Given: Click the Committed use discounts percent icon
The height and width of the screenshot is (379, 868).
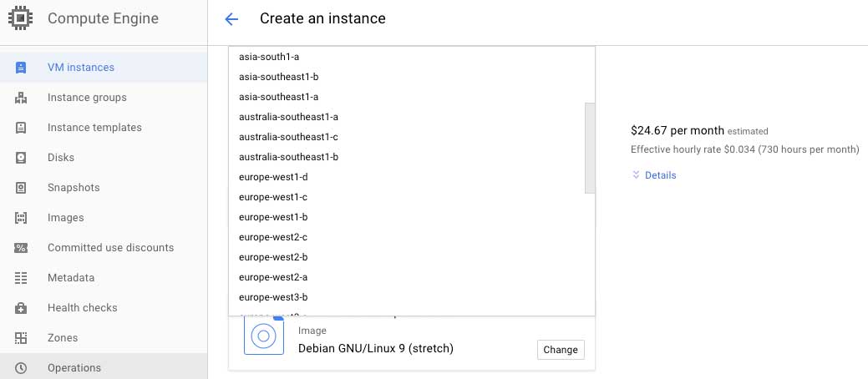Looking at the screenshot, I should [x=21, y=248].
